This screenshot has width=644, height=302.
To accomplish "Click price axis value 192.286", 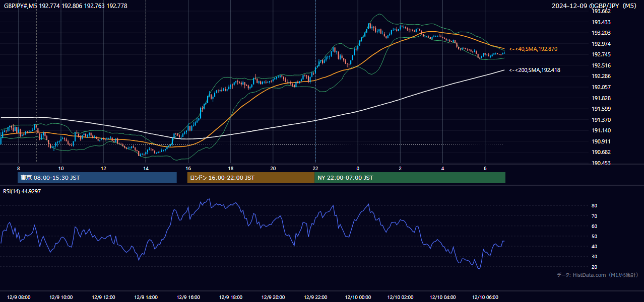I will [x=601, y=76].
